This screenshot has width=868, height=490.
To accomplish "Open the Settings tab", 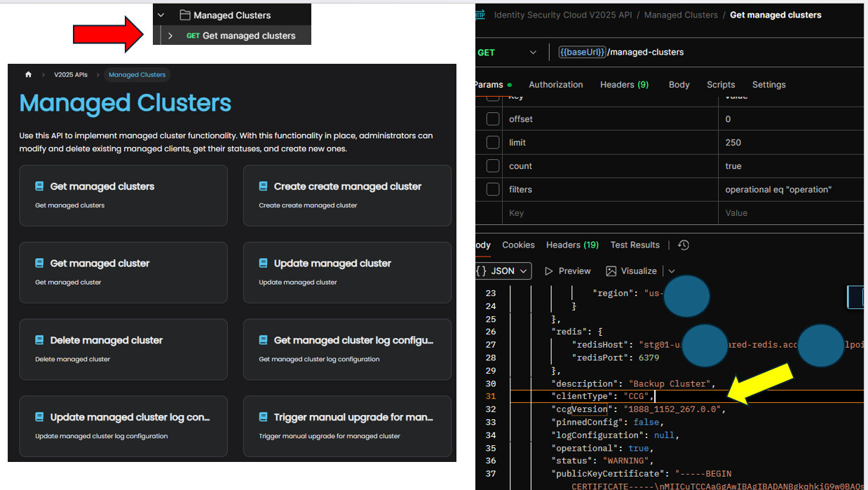I will tap(769, 84).
